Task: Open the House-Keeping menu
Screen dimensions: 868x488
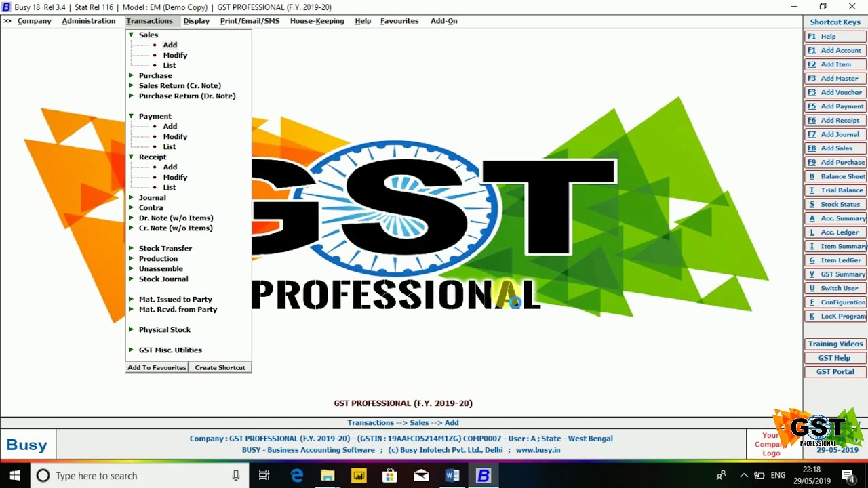Action: pyautogui.click(x=317, y=21)
